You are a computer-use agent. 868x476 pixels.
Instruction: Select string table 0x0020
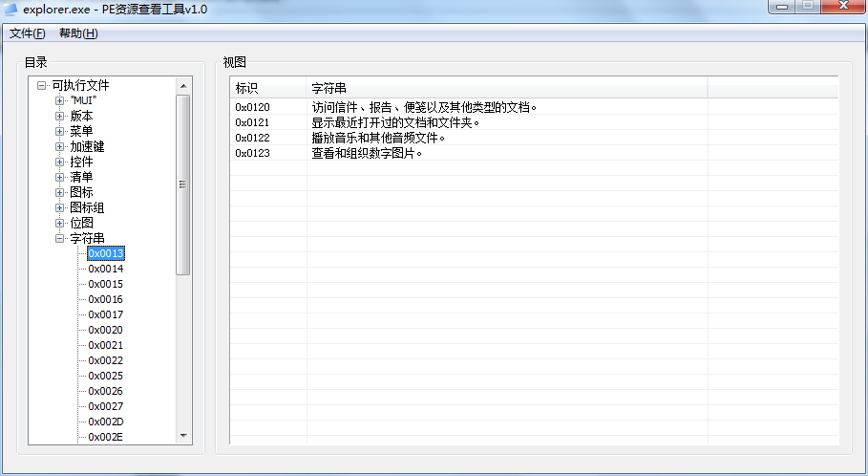pyautogui.click(x=106, y=330)
